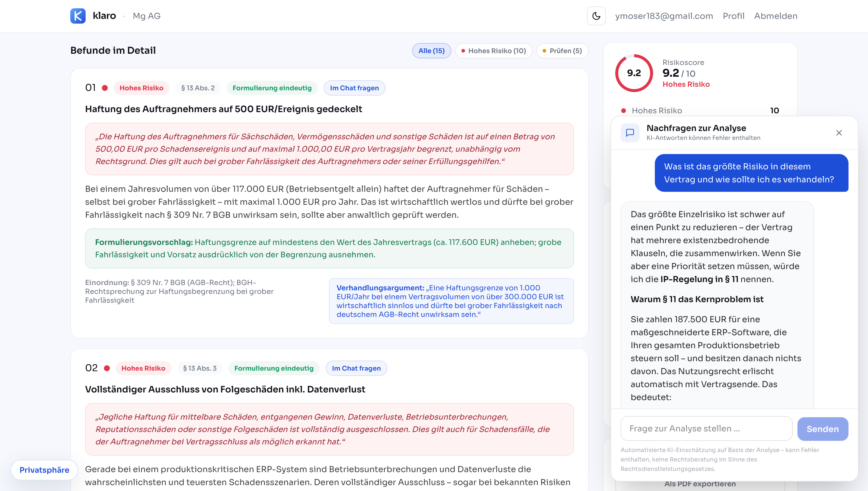Click the heading Vollständiger Ausschluss von Folgeschäden

(225, 389)
